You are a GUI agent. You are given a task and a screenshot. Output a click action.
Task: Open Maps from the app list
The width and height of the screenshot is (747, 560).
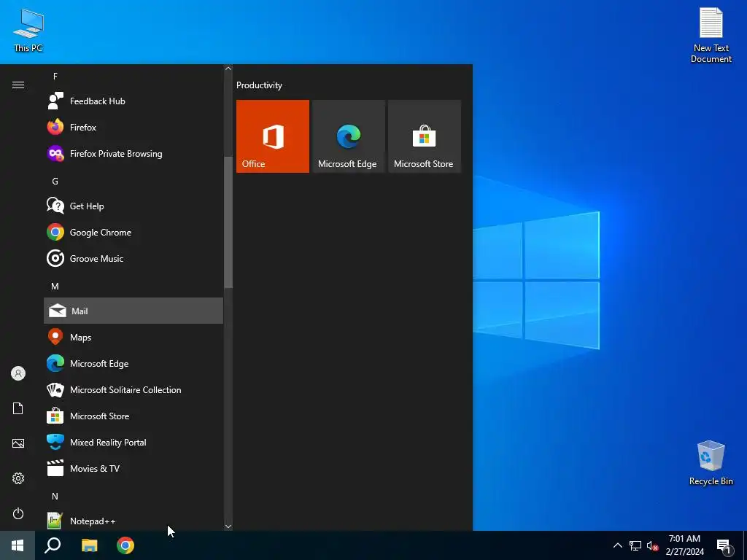pos(133,337)
